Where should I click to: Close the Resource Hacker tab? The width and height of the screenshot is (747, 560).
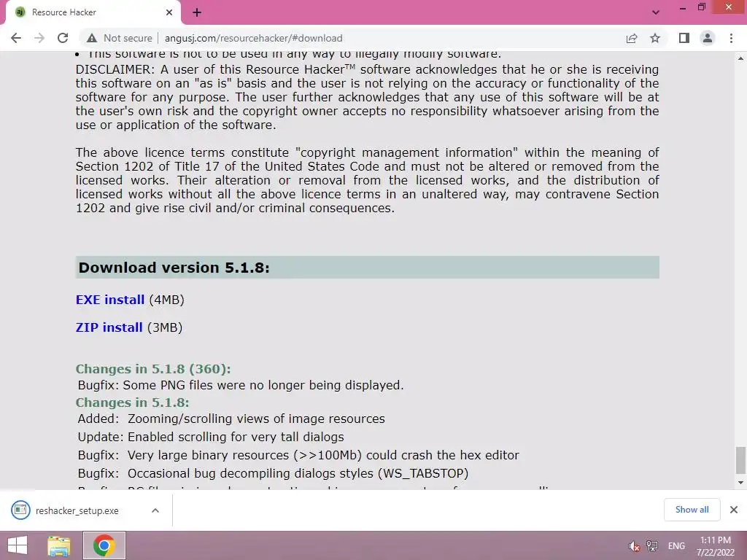tap(169, 12)
